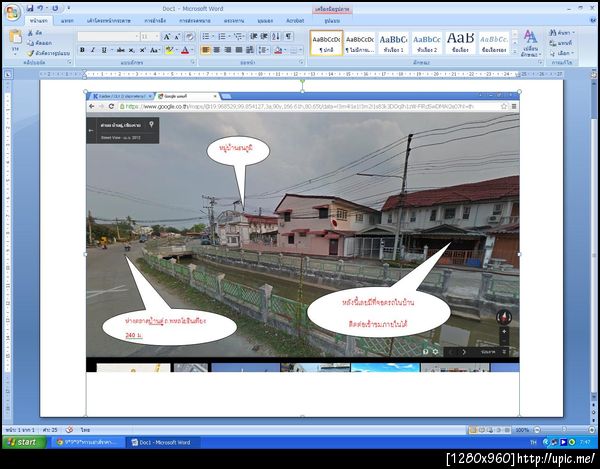Open the Picture Tools Format tab
Screen dimensions: 600x469
(332, 21)
